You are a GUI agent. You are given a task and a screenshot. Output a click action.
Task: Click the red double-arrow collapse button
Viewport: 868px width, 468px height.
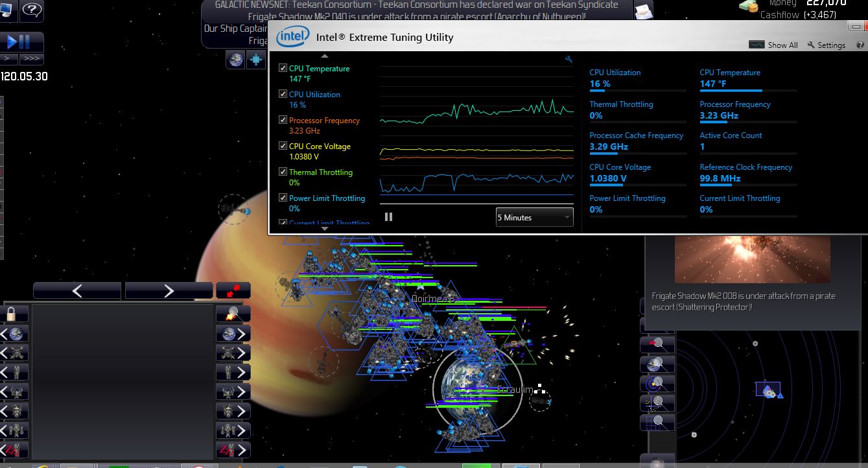tap(233, 291)
